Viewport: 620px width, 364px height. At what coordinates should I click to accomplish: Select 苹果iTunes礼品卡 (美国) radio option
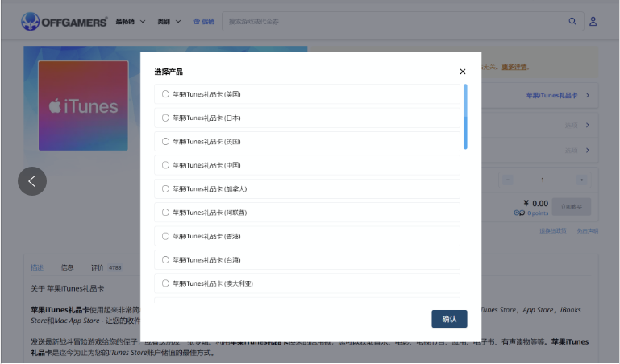point(165,94)
